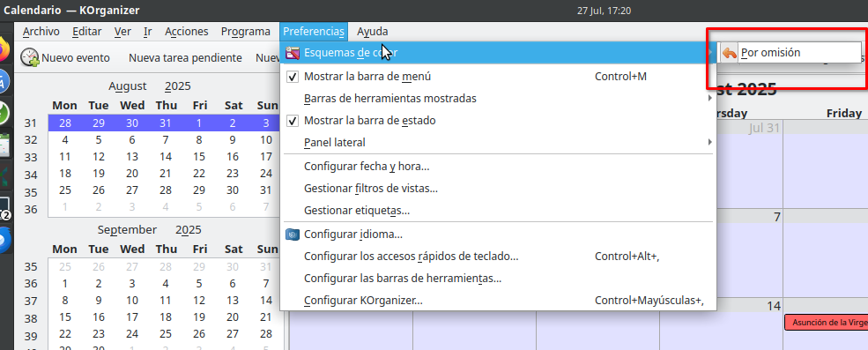Image resolution: width=868 pixels, height=350 pixels.
Task: Click week number 32 beside August
Action: point(31,140)
